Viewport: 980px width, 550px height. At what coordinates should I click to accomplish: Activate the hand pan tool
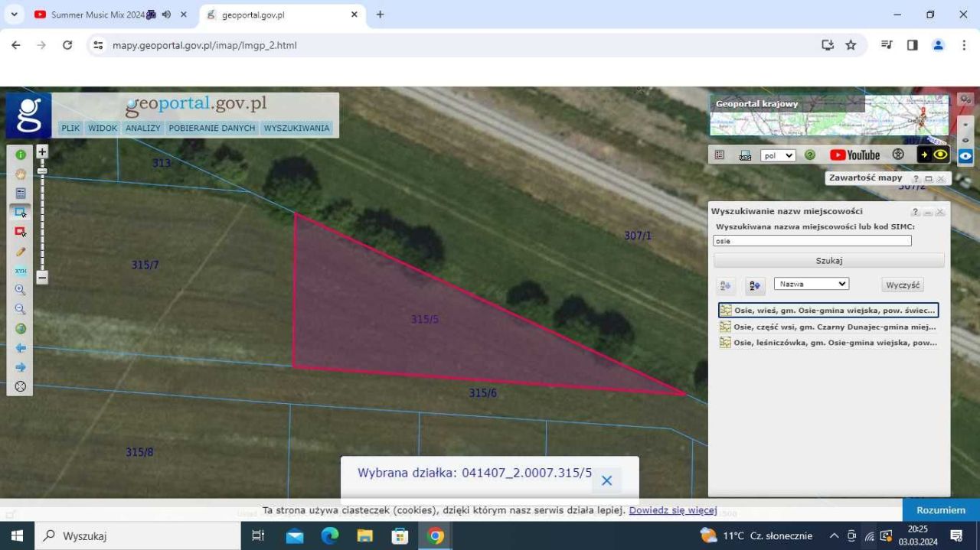pyautogui.click(x=21, y=174)
